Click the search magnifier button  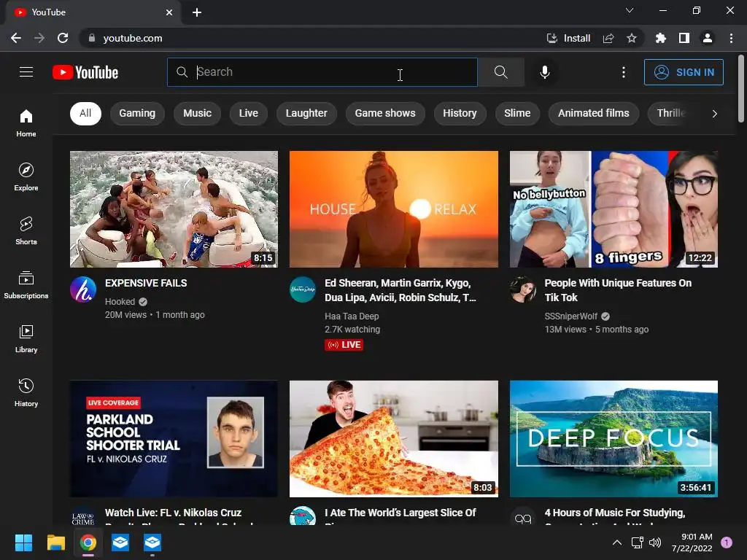pos(500,72)
